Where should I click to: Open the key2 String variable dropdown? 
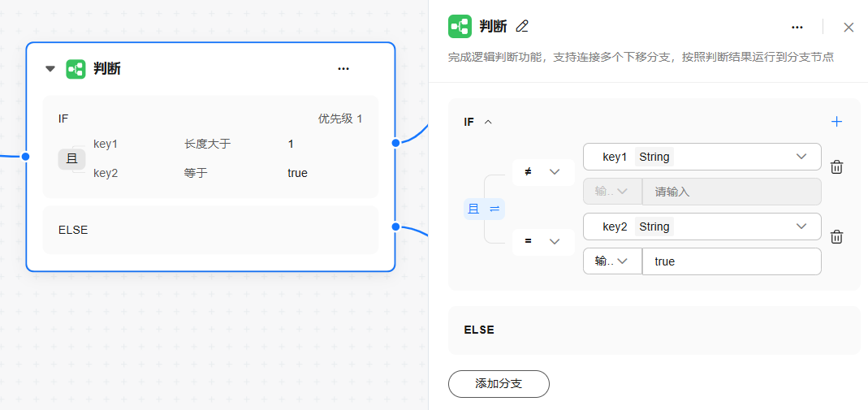tap(702, 227)
